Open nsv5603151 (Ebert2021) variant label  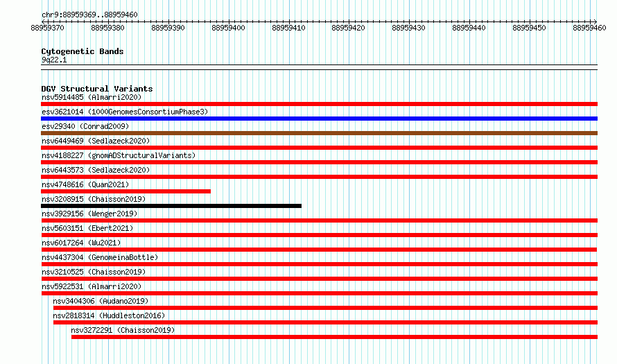[x=87, y=228]
